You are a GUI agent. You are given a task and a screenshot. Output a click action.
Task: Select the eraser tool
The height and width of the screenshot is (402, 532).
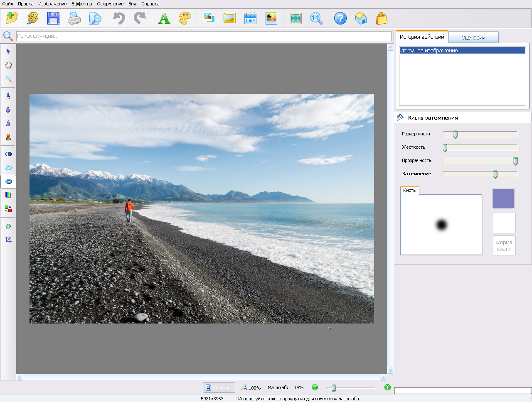(8, 226)
